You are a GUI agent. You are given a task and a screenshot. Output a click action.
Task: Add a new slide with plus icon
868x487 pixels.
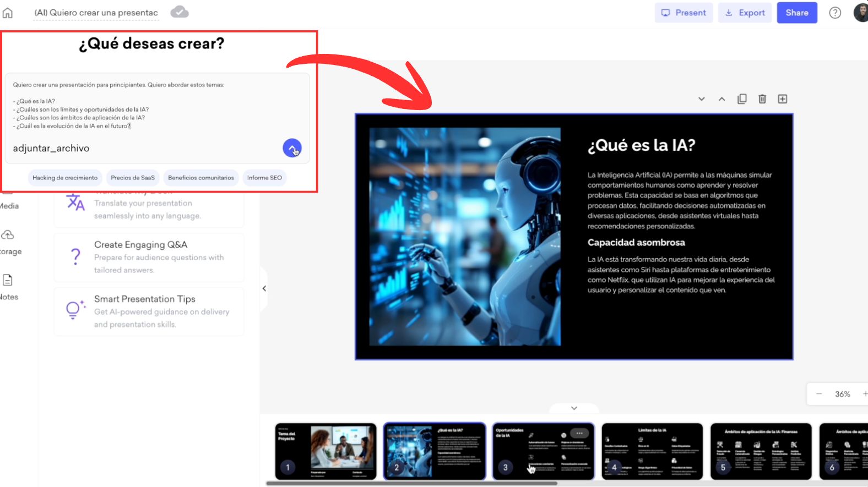783,99
